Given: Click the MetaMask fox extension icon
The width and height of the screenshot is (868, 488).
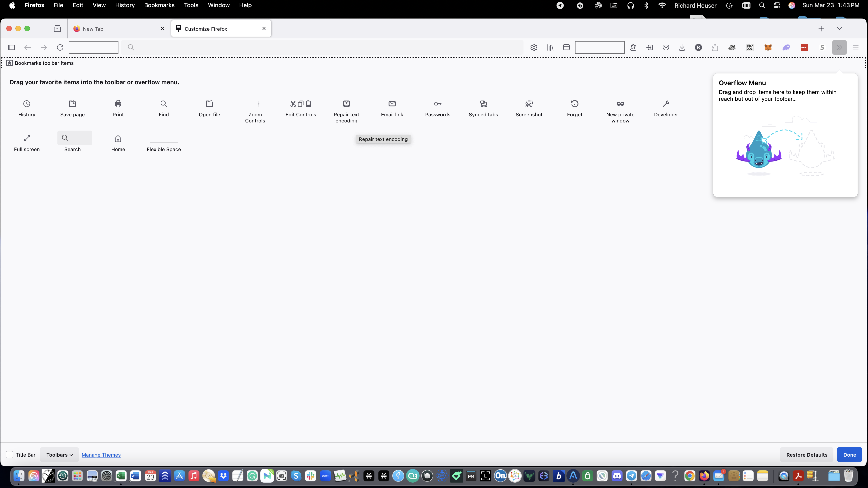Looking at the screenshot, I should point(768,47).
